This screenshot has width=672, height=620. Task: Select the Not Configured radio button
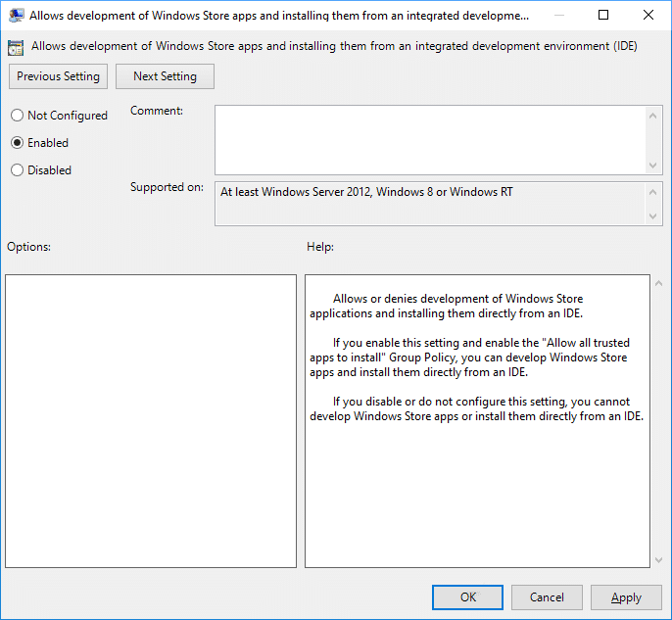pyautogui.click(x=17, y=116)
